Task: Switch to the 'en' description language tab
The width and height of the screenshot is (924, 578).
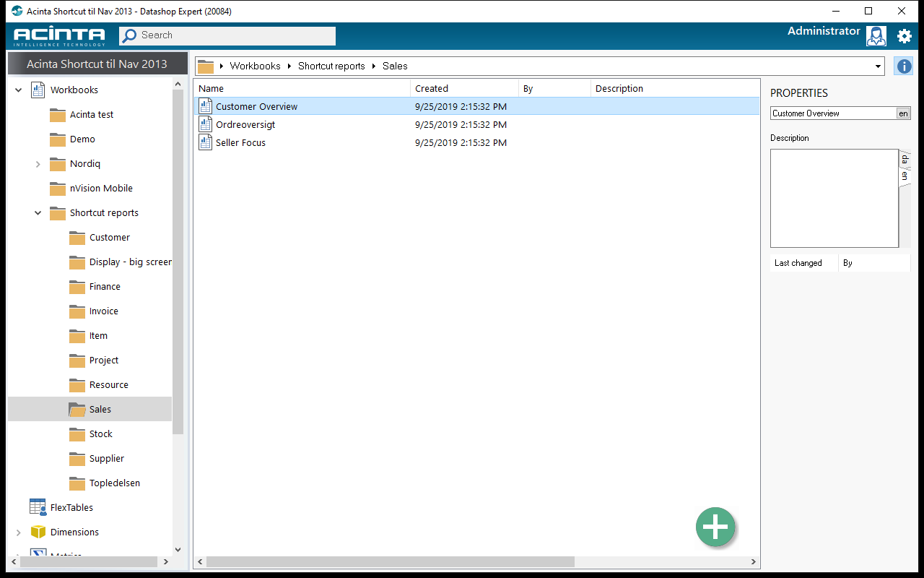Action: pyautogui.click(x=905, y=176)
